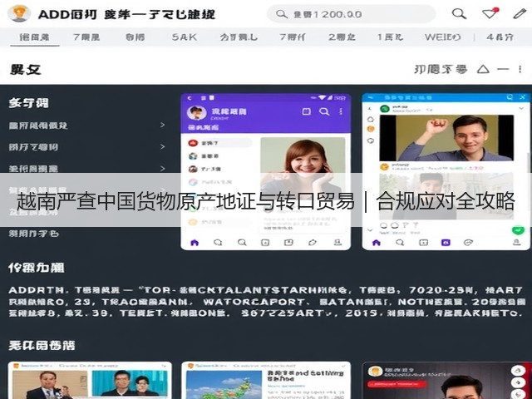Viewport: 532px width, 399px height.
Task: Open the card showing men in suits
Action: [x=90, y=381]
